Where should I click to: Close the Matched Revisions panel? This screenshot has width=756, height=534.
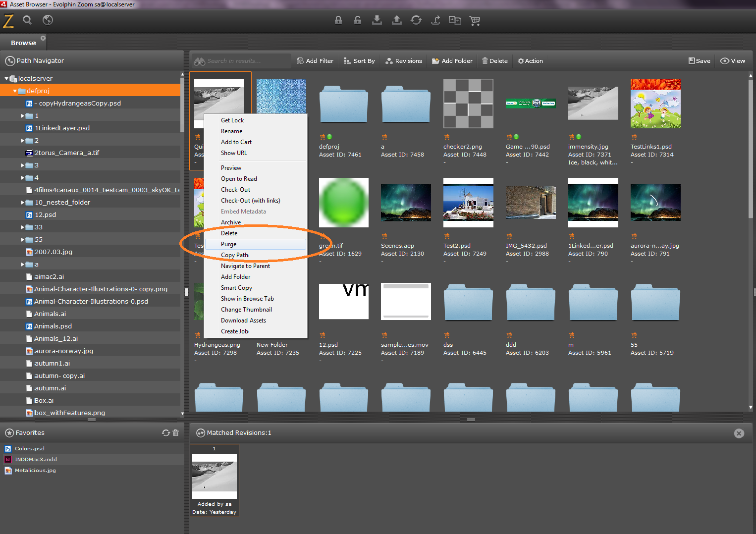(x=739, y=433)
